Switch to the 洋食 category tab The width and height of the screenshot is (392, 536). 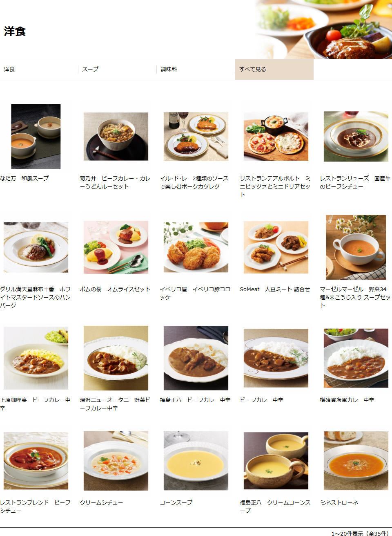9,70
